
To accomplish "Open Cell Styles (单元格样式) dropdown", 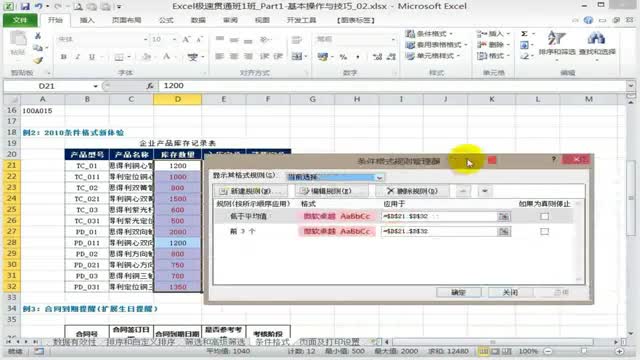I will click(x=432, y=56).
